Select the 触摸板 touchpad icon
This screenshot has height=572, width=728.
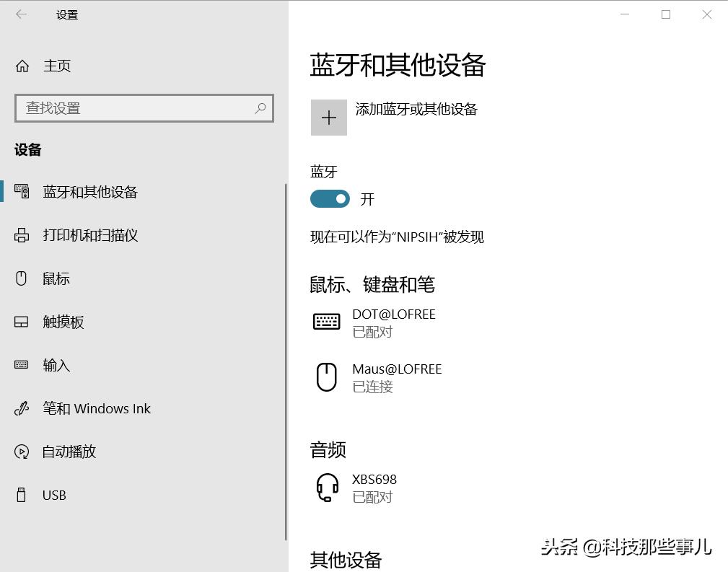20,322
